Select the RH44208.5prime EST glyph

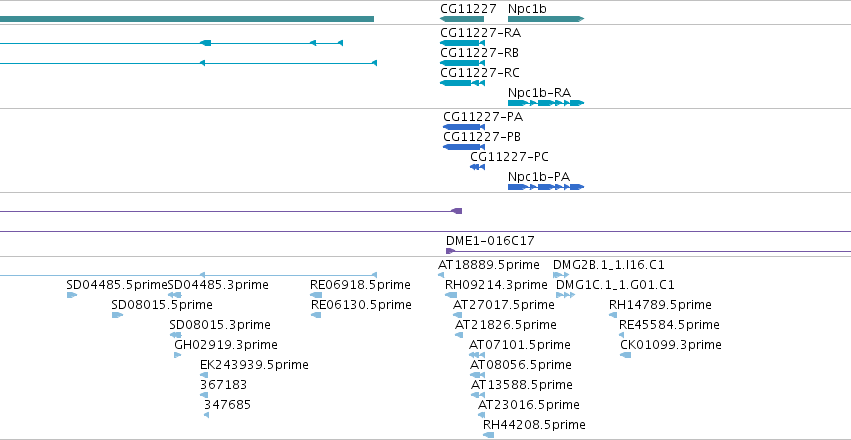pyautogui.click(x=489, y=435)
